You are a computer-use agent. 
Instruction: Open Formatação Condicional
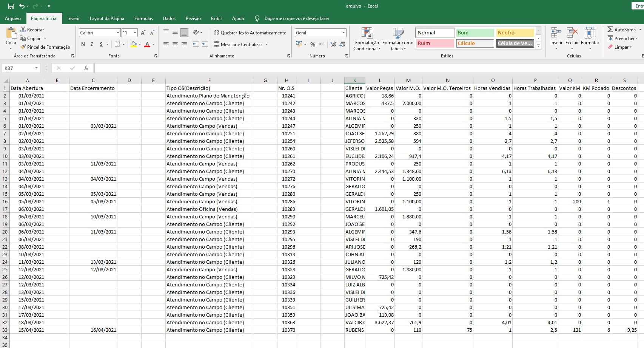point(367,39)
